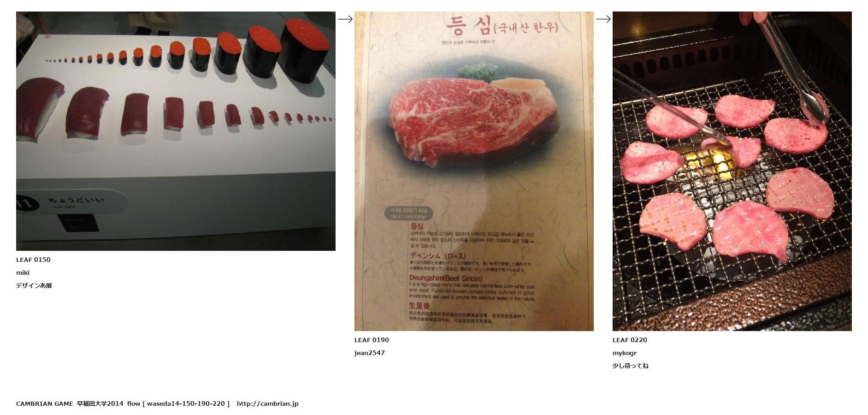
Task: Select the LEAF 0150 label
Action: 33,260
